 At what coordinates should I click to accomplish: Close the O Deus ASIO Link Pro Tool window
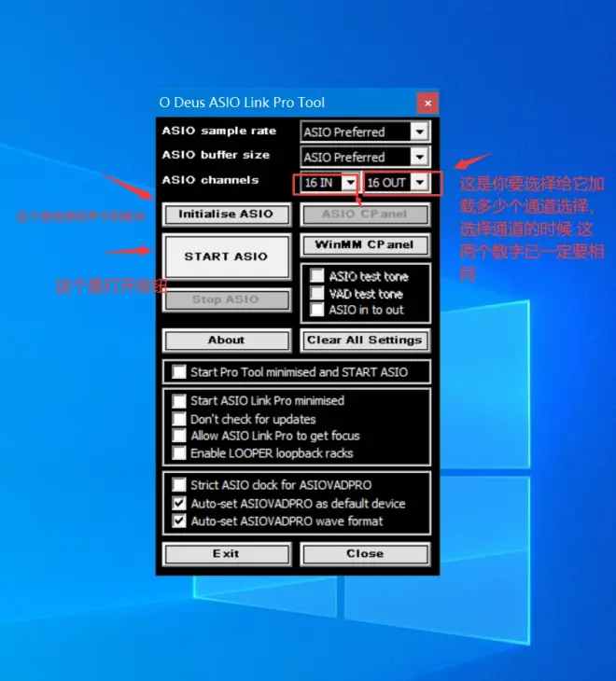pyautogui.click(x=427, y=103)
